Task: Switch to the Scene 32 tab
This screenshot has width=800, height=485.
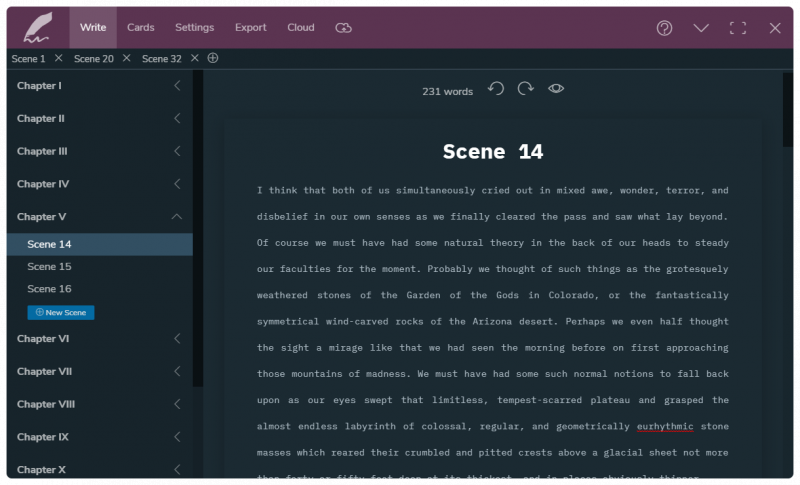Action: tap(161, 59)
